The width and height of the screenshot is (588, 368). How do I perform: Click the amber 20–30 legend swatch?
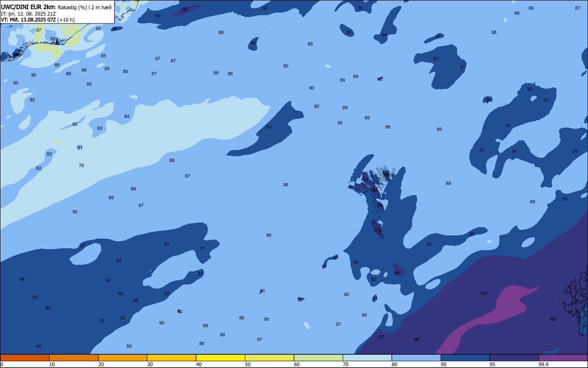tap(123, 357)
